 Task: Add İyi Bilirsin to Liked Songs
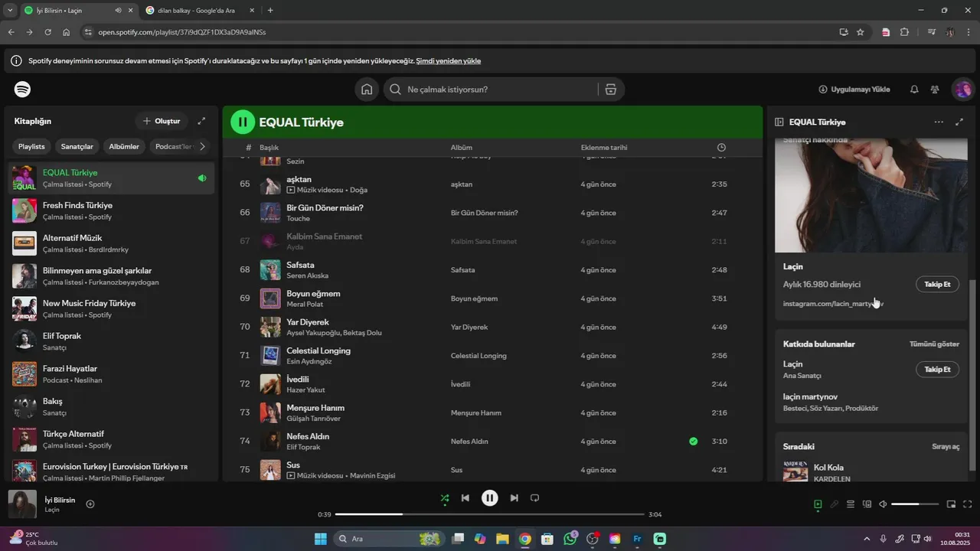[x=90, y=504]
